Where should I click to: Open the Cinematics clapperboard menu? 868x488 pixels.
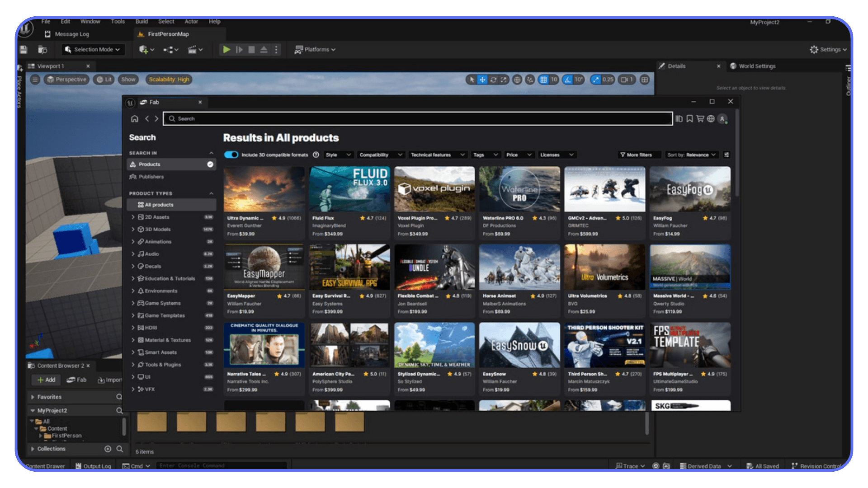[x=195, y=50]
